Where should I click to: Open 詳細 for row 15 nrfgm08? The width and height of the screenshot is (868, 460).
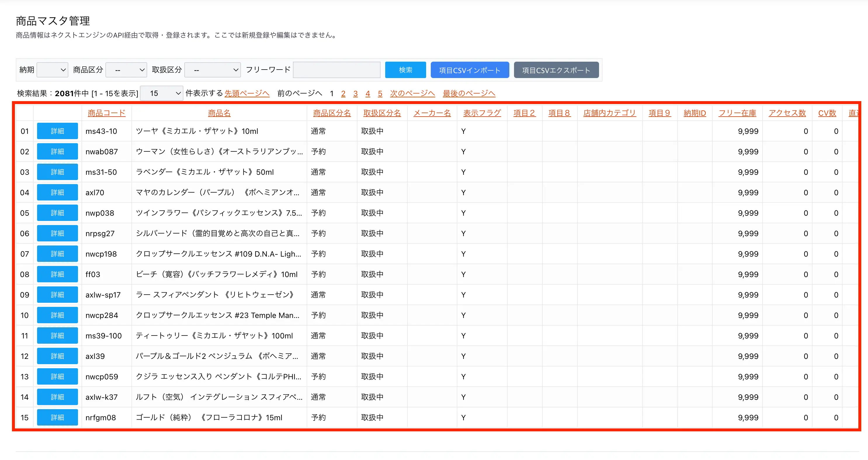pos(57,418)
